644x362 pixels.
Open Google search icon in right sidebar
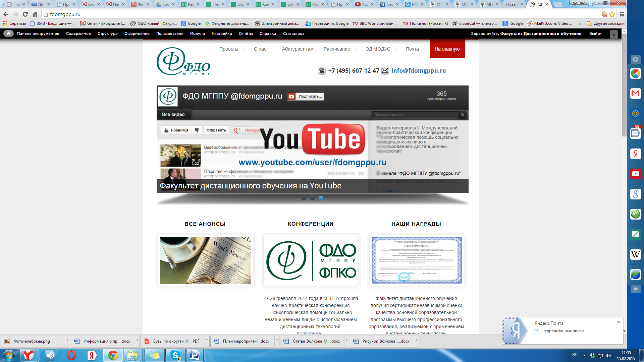click(x=635, y=194)
